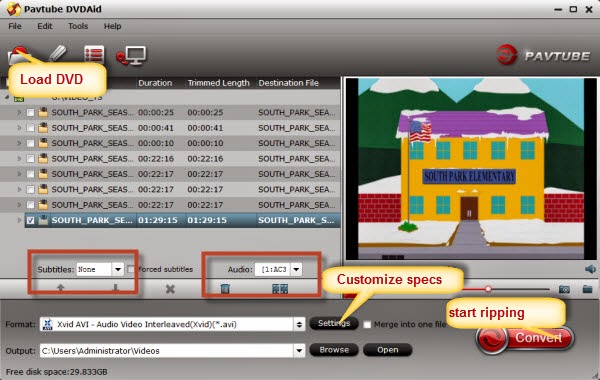
Task: Click the monitor search toolbar icon
Action: pyautogui.click(x=131, y=55)
